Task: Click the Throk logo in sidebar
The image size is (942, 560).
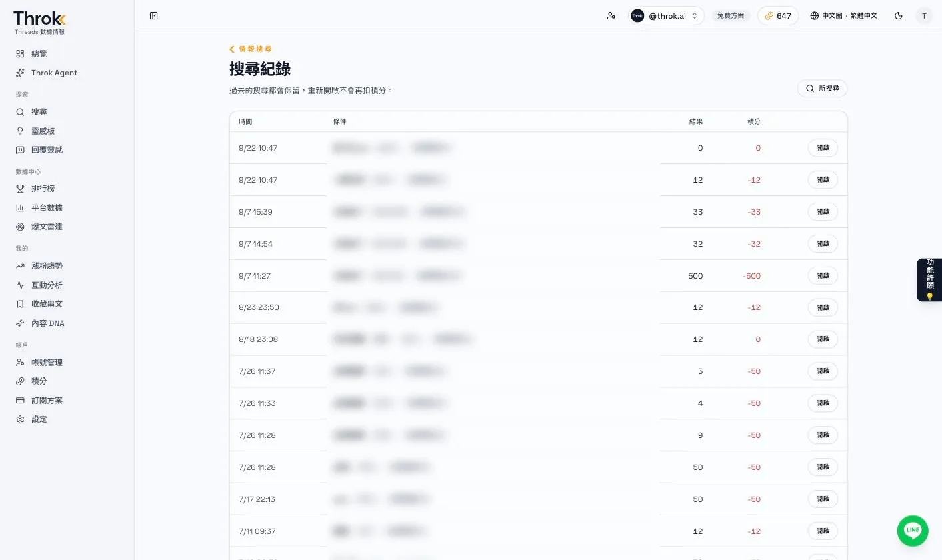Action: (x=40, y=19)
